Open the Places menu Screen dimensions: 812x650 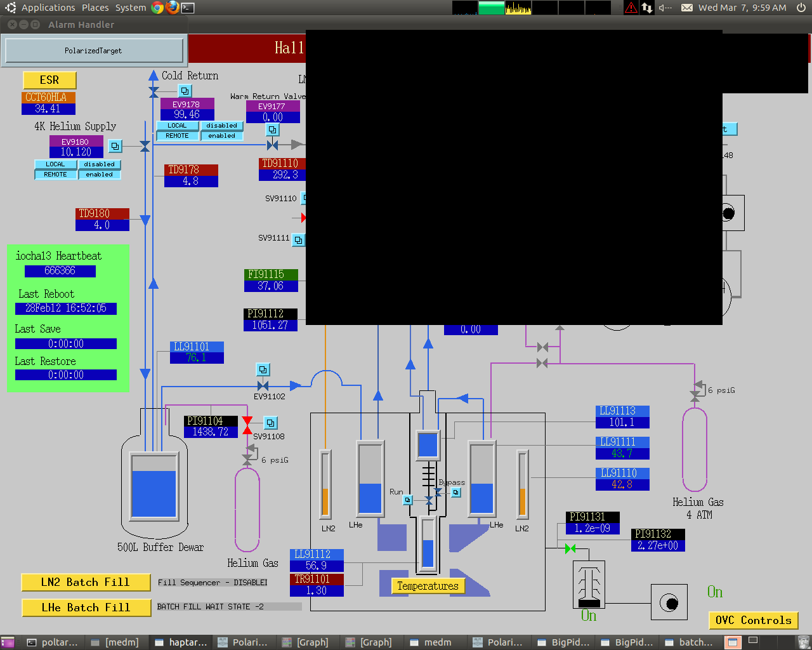[95, 8]
